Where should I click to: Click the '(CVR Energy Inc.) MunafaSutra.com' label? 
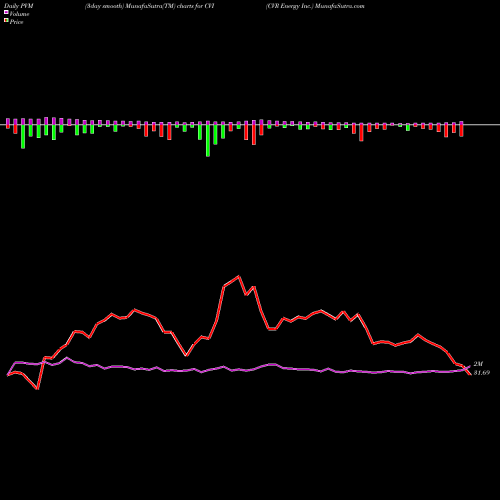pos(315,6)
